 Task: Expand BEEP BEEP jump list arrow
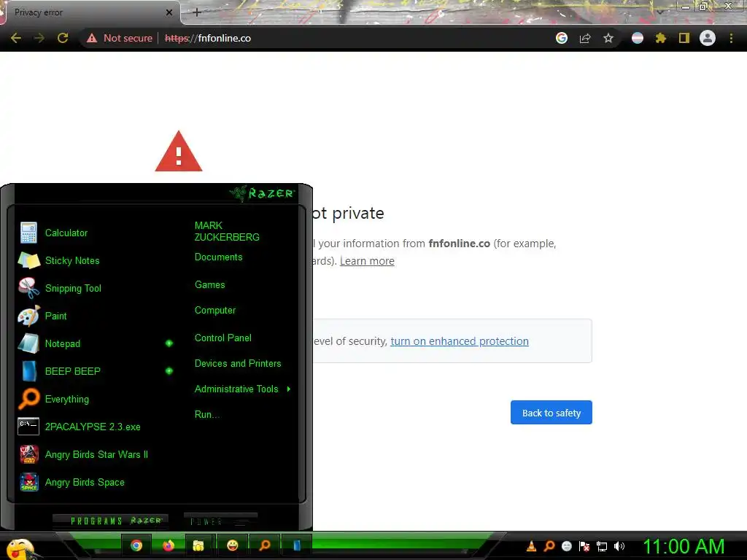click(169, 371)
